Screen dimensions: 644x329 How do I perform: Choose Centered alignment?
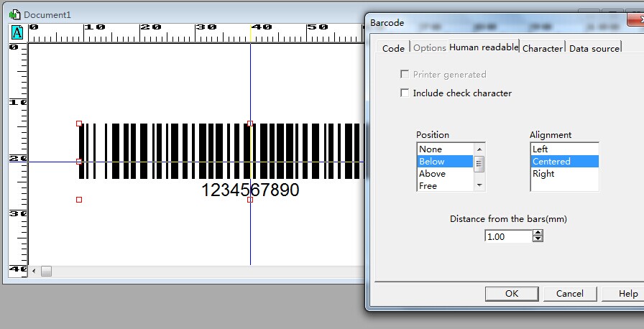pyautogui.click(x=565, y=161)
